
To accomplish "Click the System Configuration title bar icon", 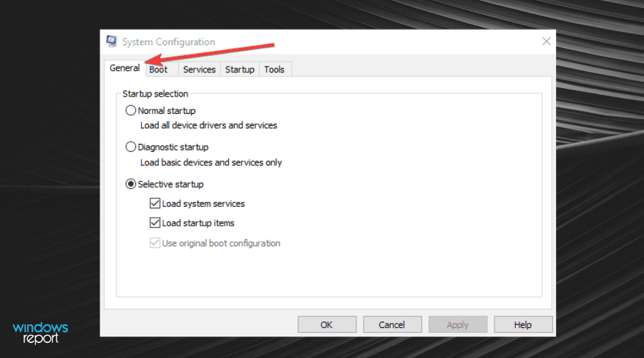I will [x=112, y=42].
